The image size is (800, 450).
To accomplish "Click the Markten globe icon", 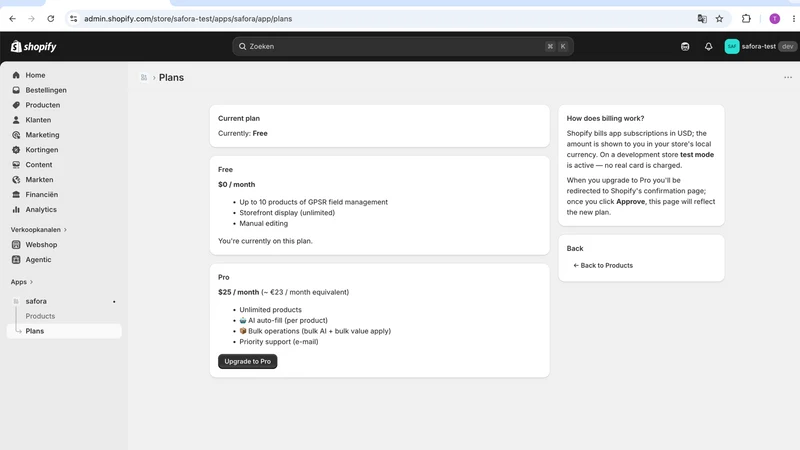I will [x=16, y=180].
